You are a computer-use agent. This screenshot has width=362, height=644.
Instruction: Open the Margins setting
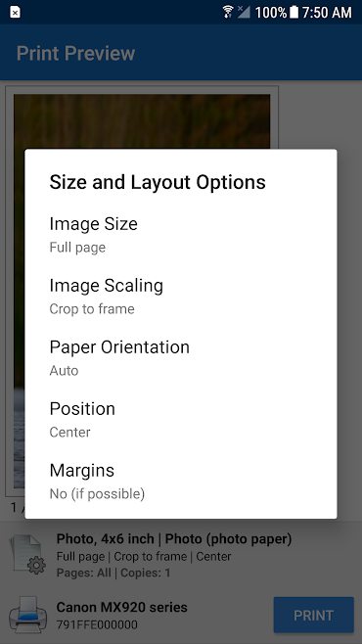pyautogui.click(x=181, y=481)
